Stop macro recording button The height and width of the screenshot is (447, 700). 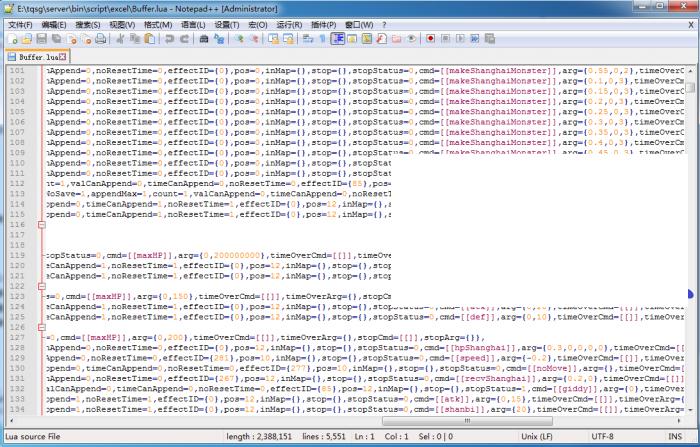pos(445,39)
